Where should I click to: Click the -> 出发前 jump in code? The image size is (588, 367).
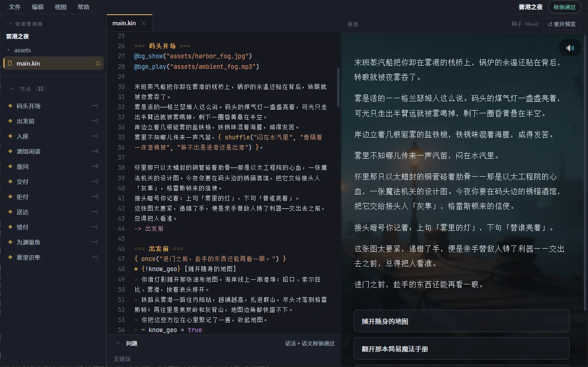[x=149, y=228]
